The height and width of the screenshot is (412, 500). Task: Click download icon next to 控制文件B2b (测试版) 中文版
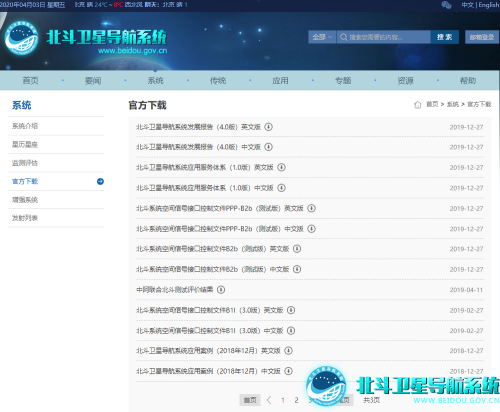297,269
